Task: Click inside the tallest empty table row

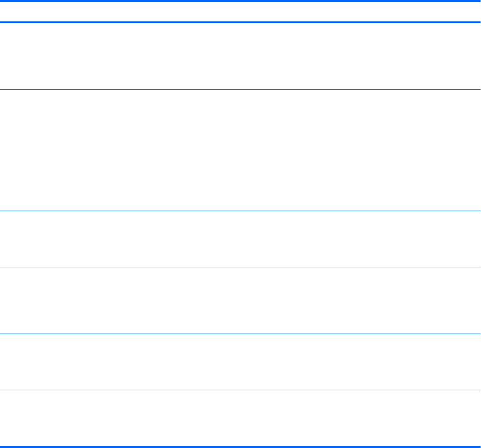Action: 241,150
